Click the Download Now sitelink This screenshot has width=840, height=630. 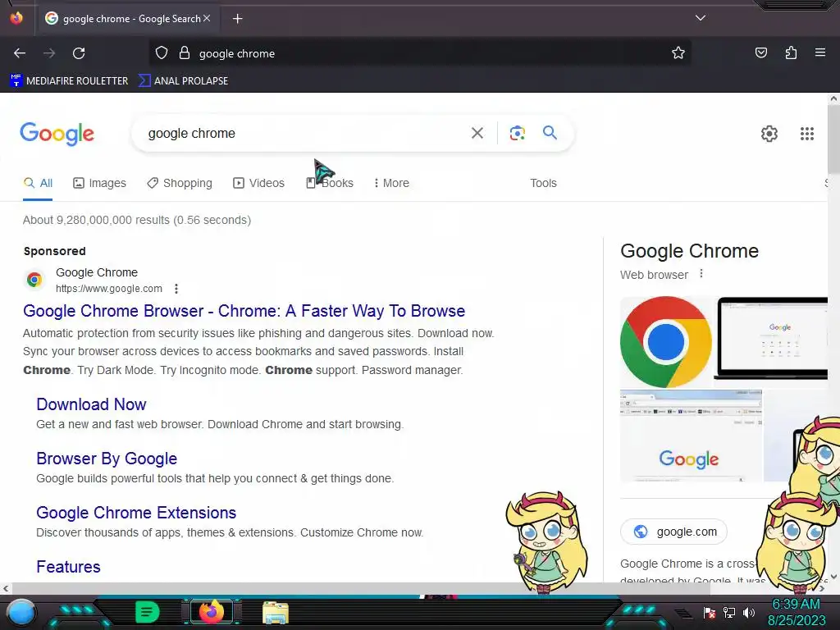(x=91, y=404)
